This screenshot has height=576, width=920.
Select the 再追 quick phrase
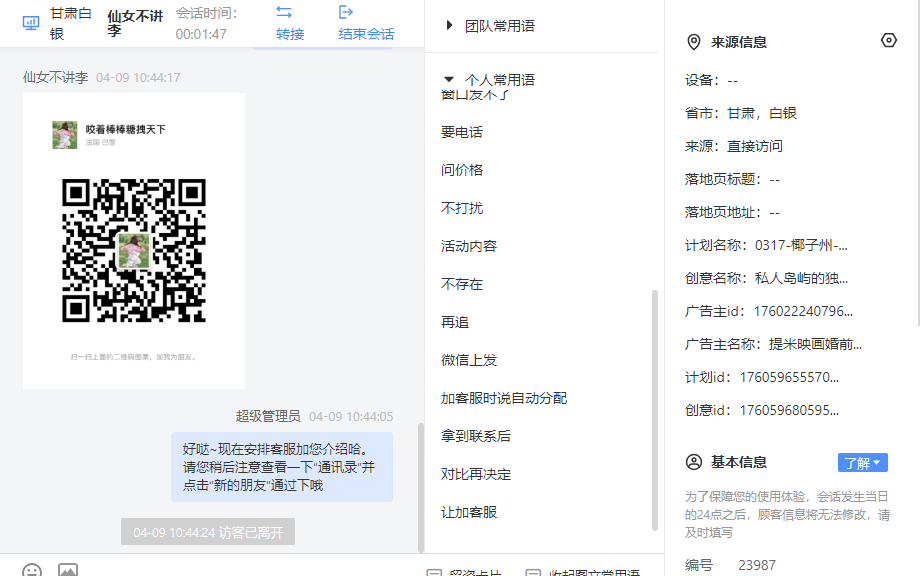[x=455, y=323]
